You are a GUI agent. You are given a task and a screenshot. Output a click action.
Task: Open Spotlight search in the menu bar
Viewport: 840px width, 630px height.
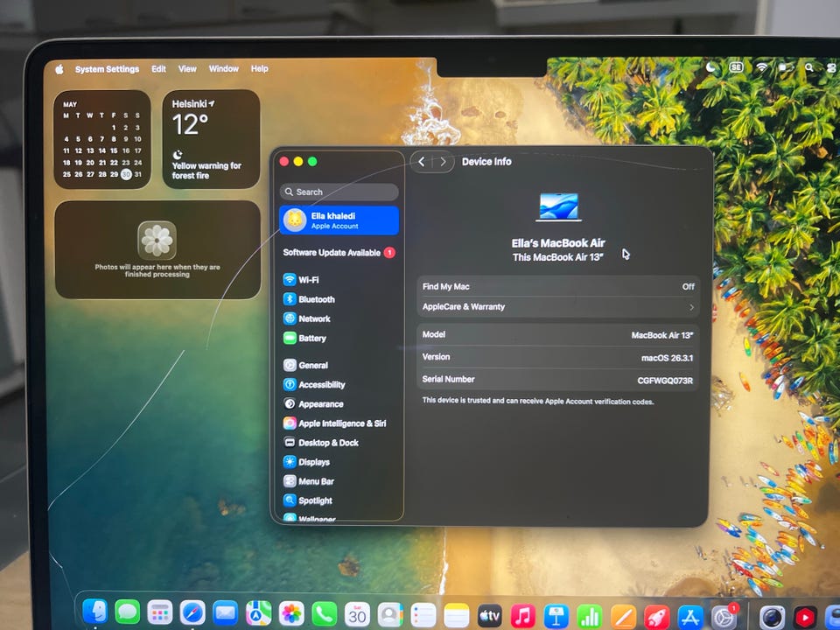point(808,67)
